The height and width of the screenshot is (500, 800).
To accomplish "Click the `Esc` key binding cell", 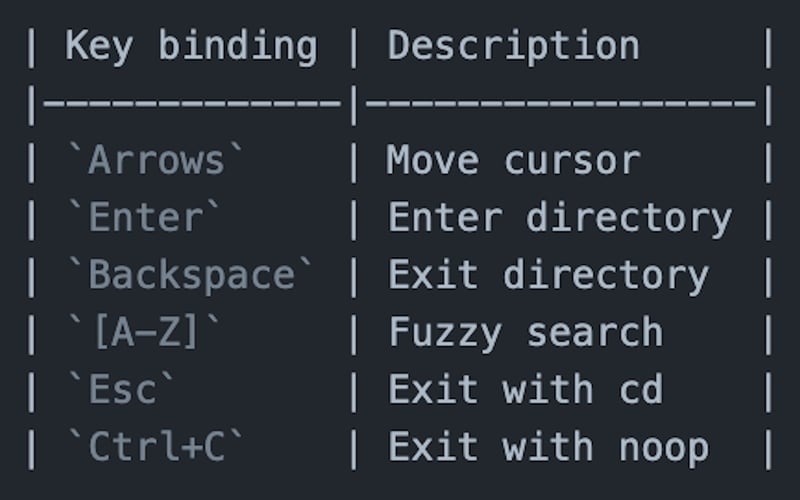I will pyautogui.click(x=121, y=389).
